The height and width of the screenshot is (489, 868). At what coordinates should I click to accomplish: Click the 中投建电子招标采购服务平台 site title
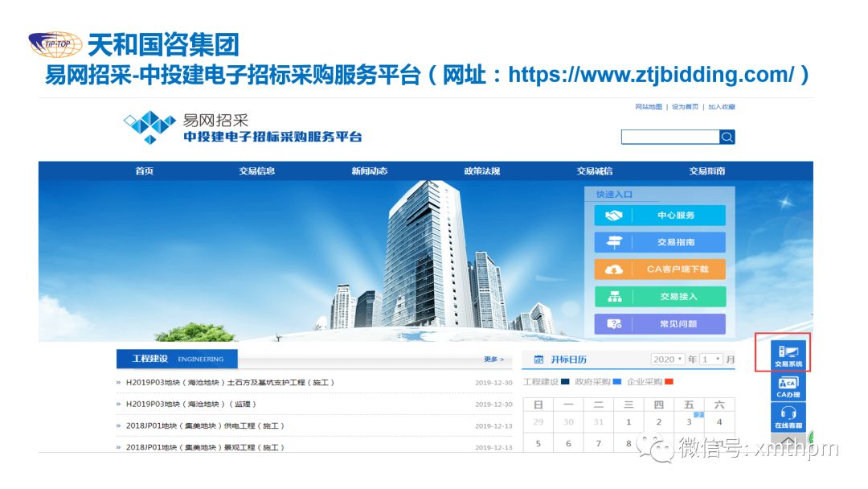coord(273,137)
